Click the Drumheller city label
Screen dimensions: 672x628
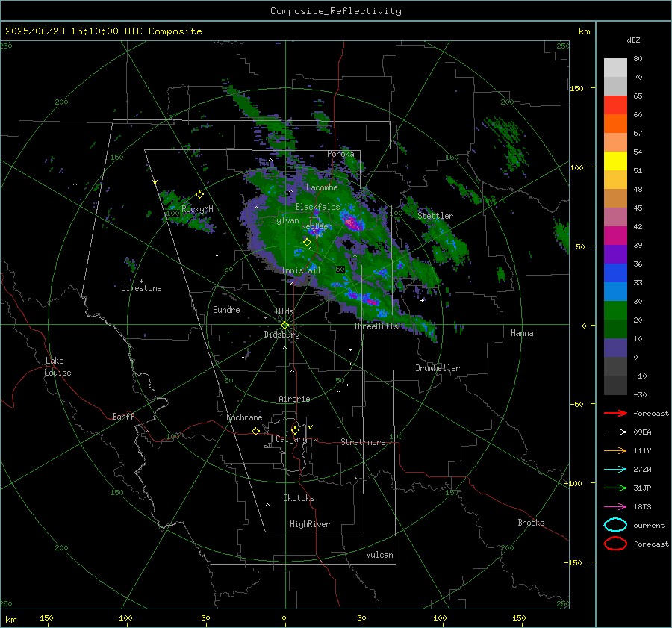(438, 368)
